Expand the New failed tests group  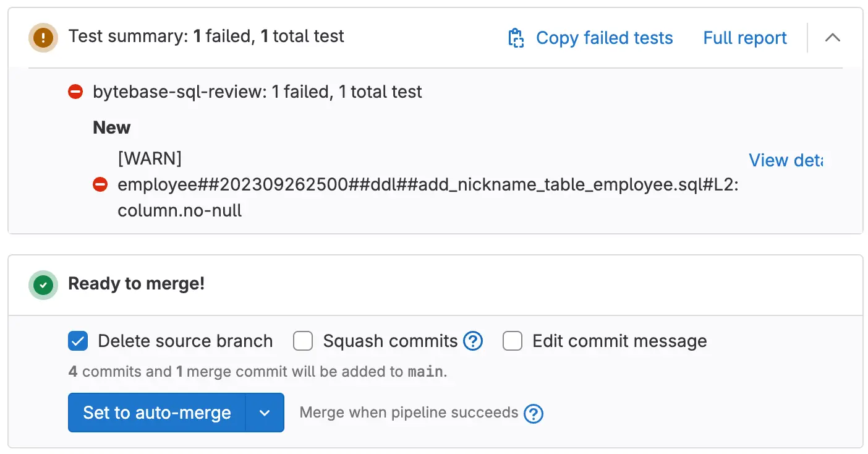click(111, 127)
